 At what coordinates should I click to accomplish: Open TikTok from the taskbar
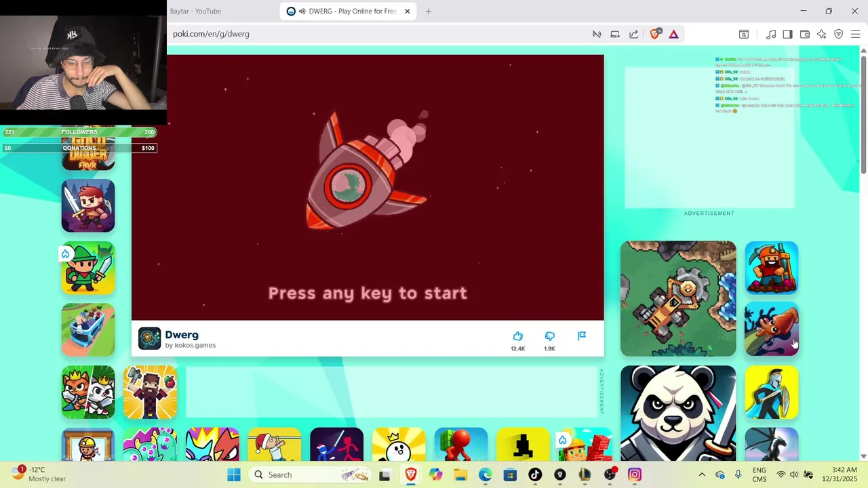(x=535, y=474)
